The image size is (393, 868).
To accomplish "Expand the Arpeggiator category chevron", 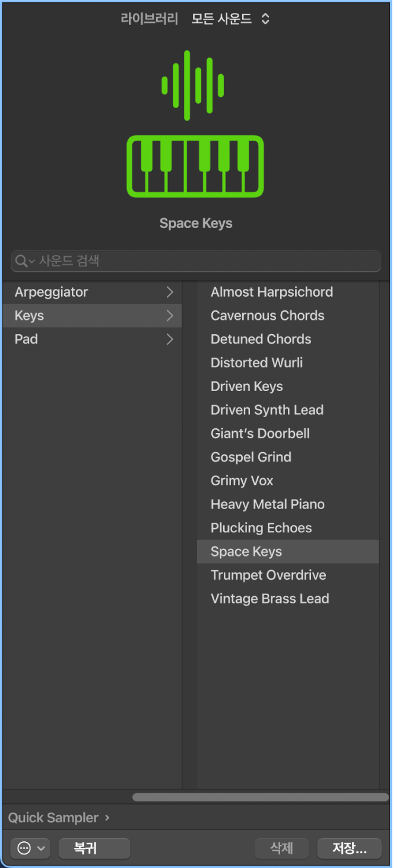I will coord(170,292).
